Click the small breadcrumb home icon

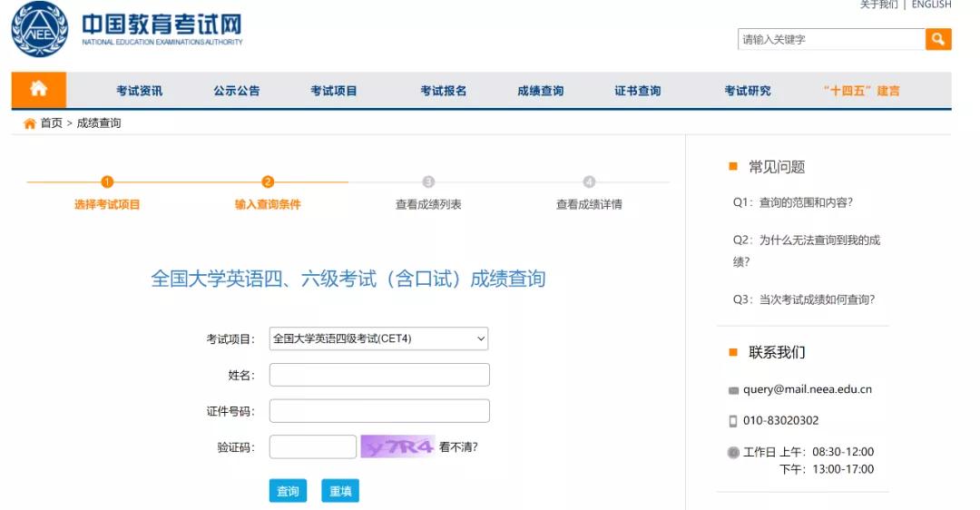pyautogui.click(x=29, y=123)
